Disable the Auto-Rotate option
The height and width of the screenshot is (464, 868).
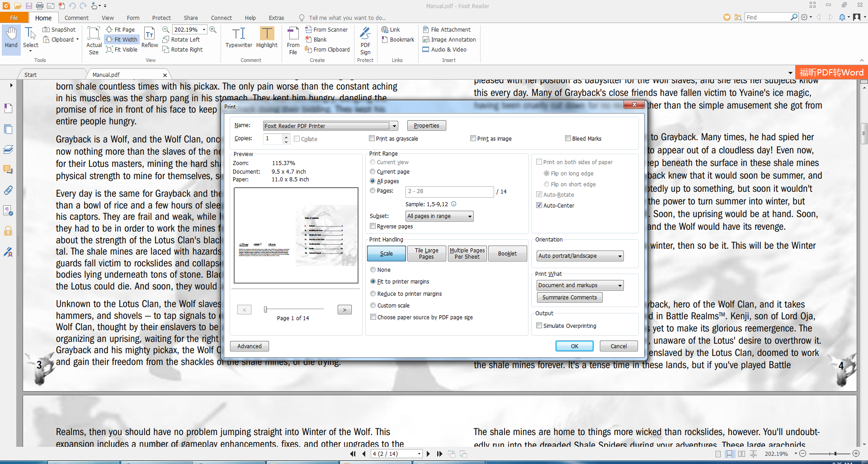click(x=539, y=194)
